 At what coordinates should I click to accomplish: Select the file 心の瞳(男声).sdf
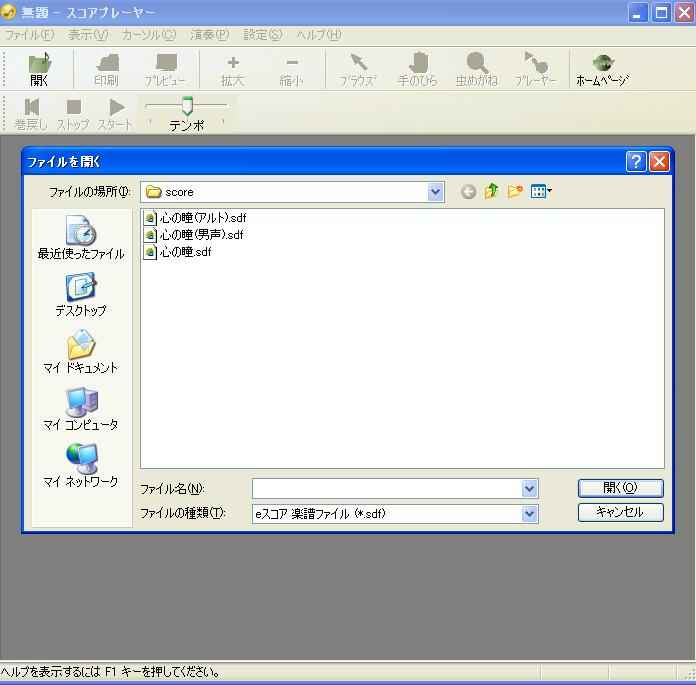point(201,235)
